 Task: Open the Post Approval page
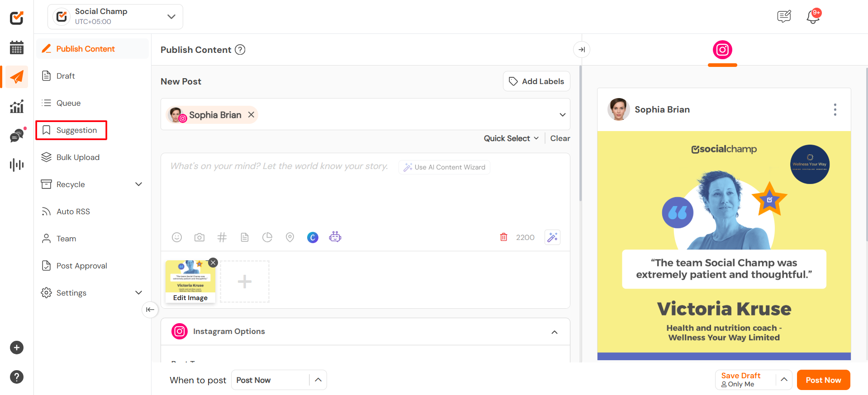coord(81,266)
